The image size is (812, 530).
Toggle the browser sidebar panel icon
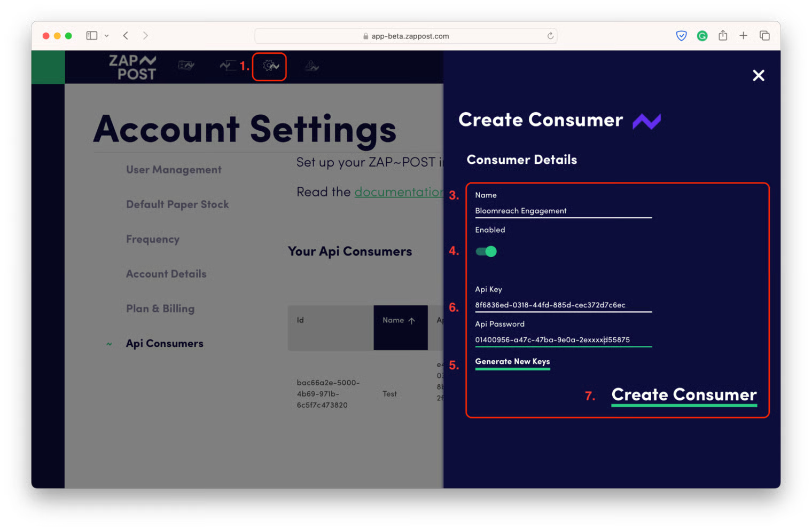pyautogui.click(x=91, y=35)
